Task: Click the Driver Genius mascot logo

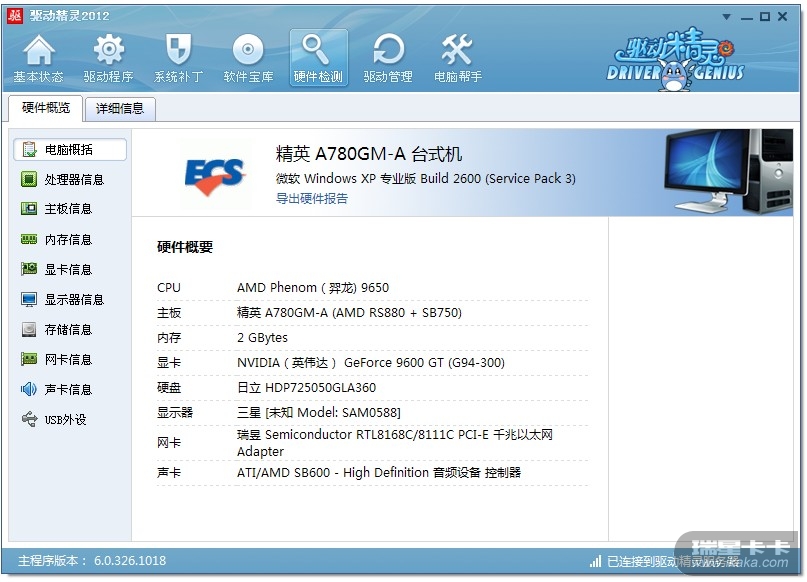Action: [675, 60]
